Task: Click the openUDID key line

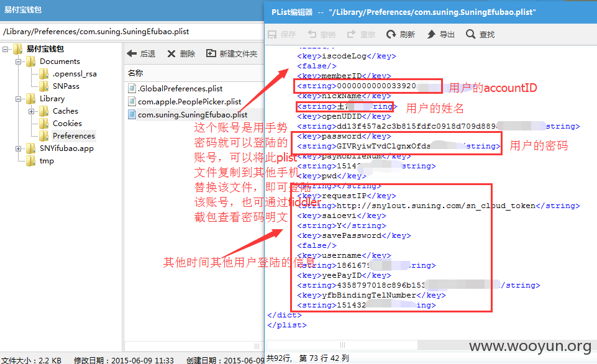Action: (344, 116)
